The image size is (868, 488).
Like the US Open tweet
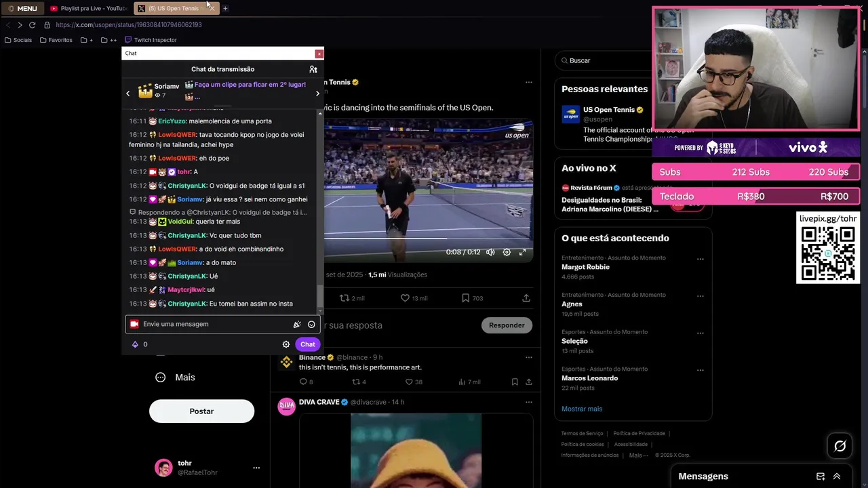[414, 298]
